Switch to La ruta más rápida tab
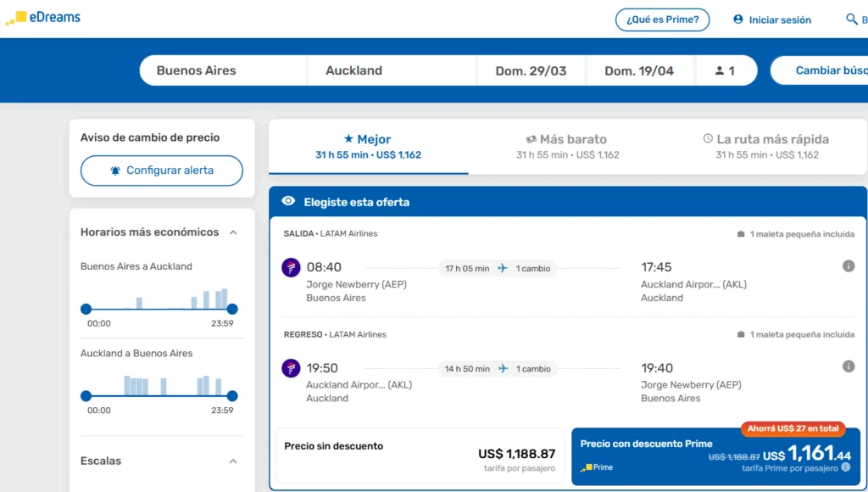 coord(766,146)
